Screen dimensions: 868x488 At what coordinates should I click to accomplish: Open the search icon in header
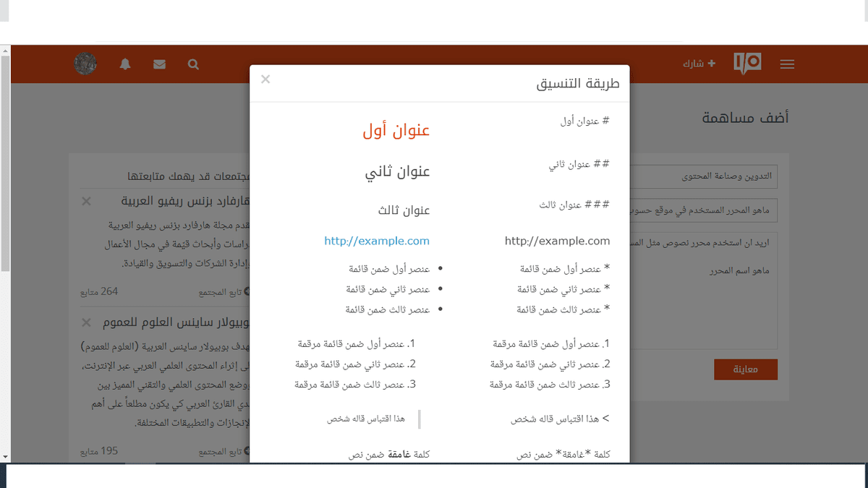tap(193, 64)
